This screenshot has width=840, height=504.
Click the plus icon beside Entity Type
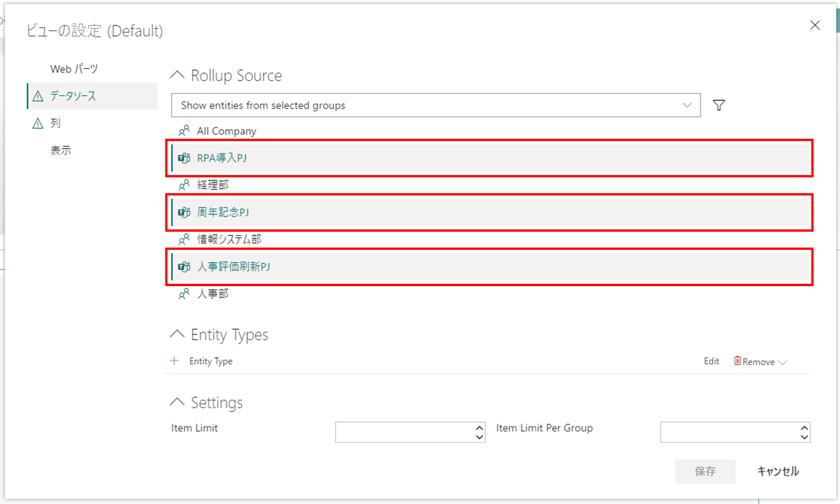click(174, 361)
